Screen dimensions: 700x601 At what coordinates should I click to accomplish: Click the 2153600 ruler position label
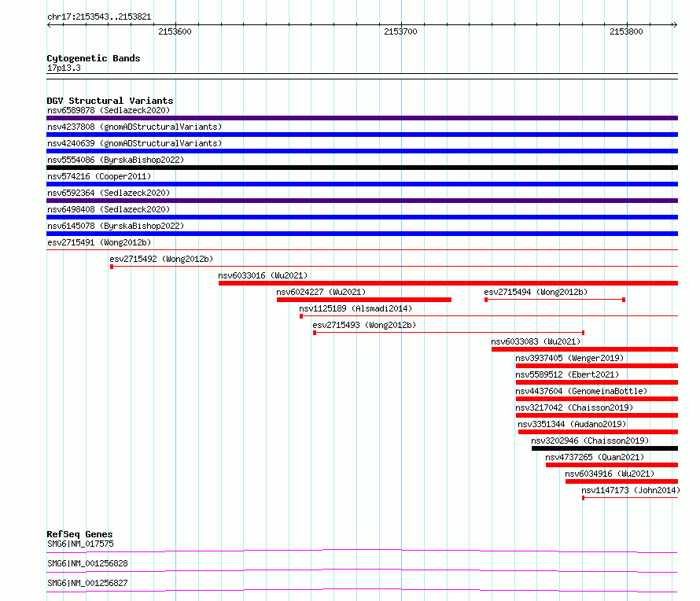175,31
